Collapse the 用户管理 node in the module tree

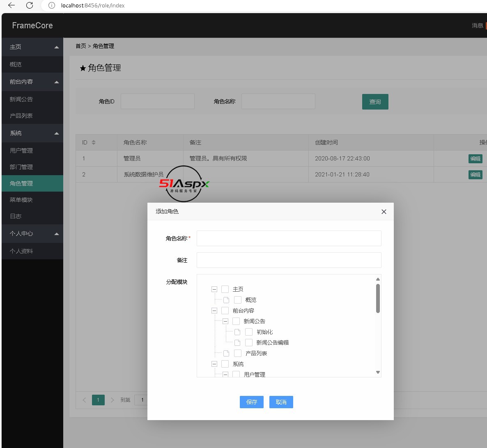click(225, 375)
